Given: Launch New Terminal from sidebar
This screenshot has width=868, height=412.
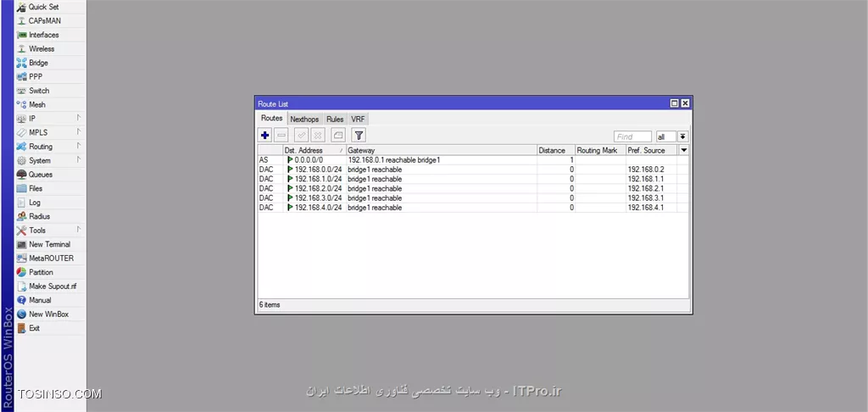Looking at the screenshot, I should [x=50, y=244].
